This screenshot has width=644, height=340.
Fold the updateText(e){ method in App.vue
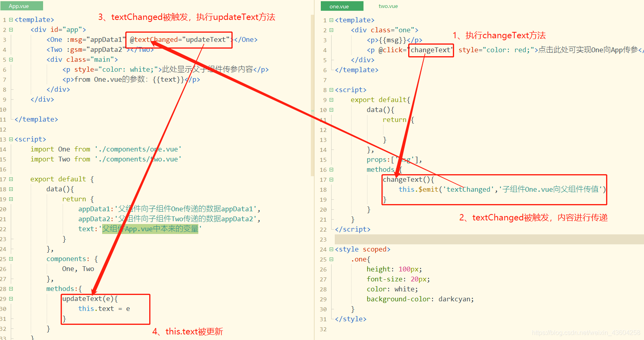pyautogui.click(x=11, y=299)
